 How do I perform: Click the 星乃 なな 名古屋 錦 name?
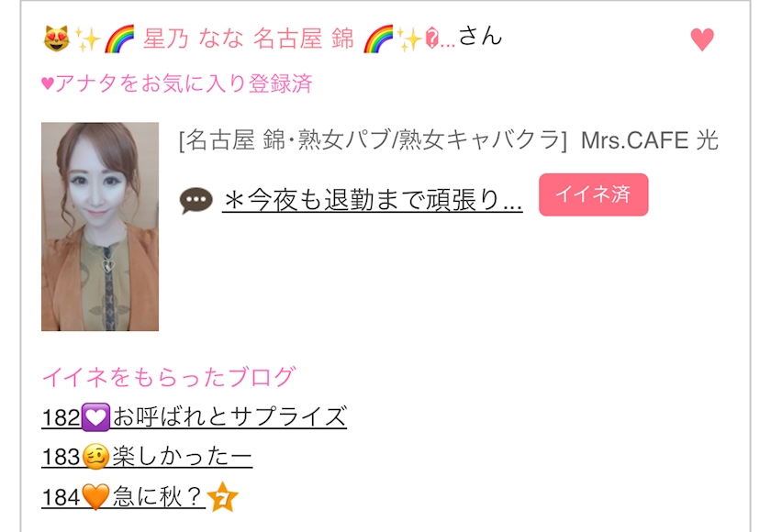click(249, 39)
